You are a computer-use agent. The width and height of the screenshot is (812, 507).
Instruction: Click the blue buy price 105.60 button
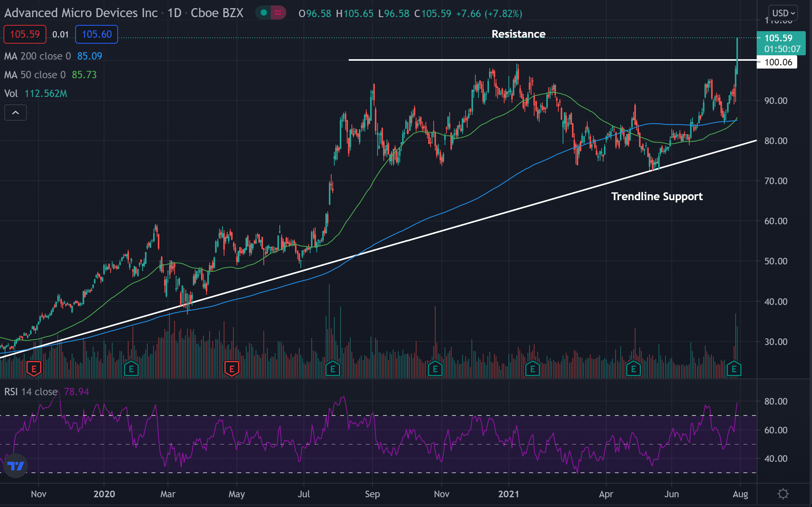coord(97,34)
